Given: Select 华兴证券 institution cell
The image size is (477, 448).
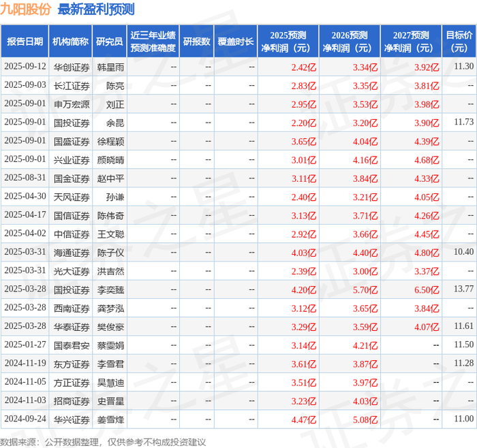Looking at the screenshot, I should [x=72, y=419].
